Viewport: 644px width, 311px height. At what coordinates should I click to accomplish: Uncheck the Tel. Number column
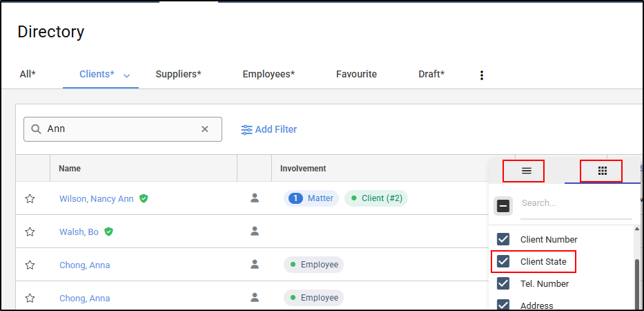coord(503,283)
